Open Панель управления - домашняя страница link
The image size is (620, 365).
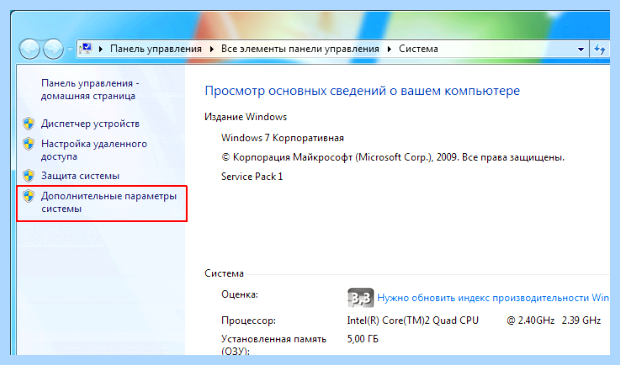point(90,89)
